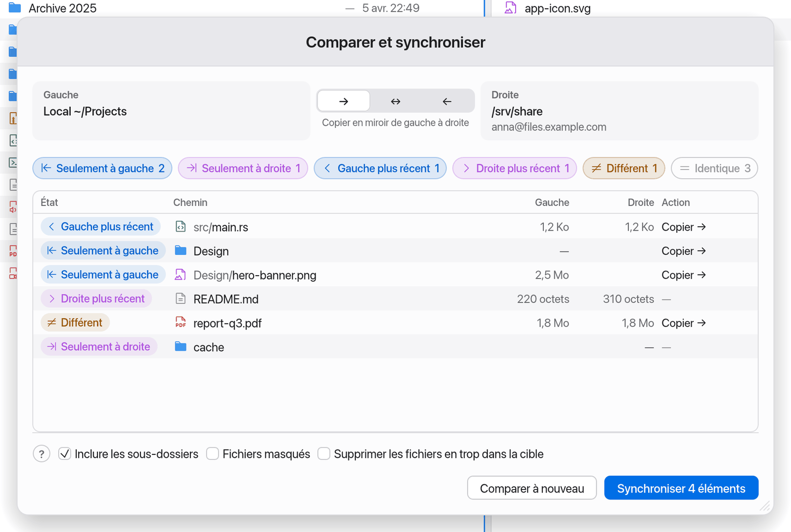This screenshot has height=532, width=791.
Task: Click image icon of hero-banner.png
Action: (180, 275)
